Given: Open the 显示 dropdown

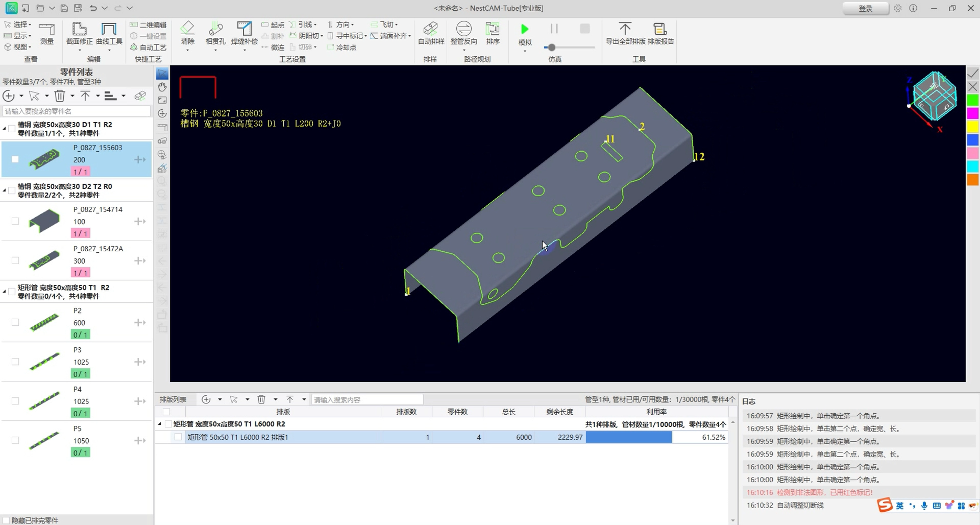Looking at the screenshot, I should [x=18, y=36].
